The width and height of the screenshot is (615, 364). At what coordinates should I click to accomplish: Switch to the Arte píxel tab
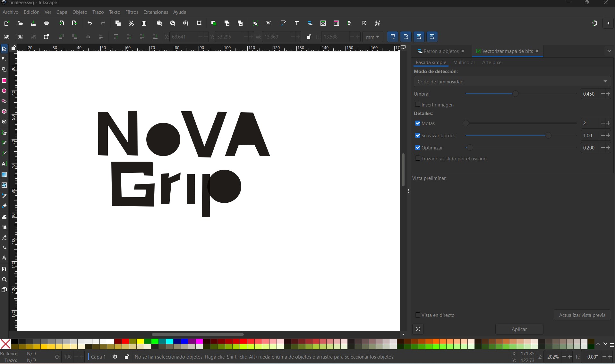click(x=492, y=62)
